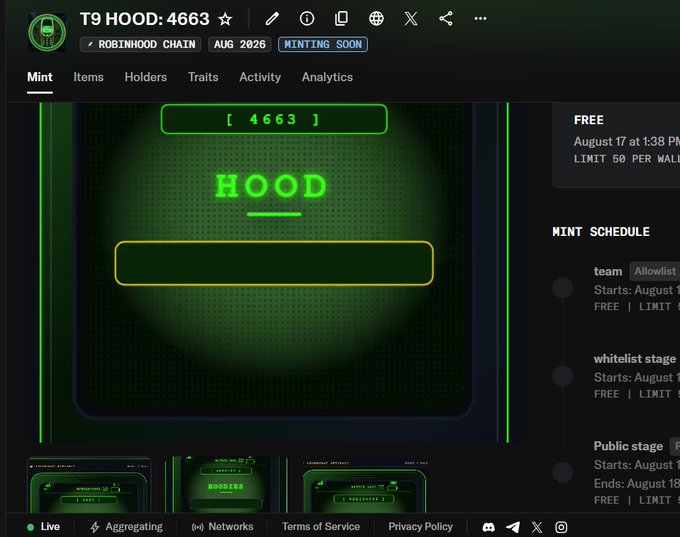Open the X profile icon in the header
The height and width of the screenshot is (537, 680).
(x=411, y=19)
